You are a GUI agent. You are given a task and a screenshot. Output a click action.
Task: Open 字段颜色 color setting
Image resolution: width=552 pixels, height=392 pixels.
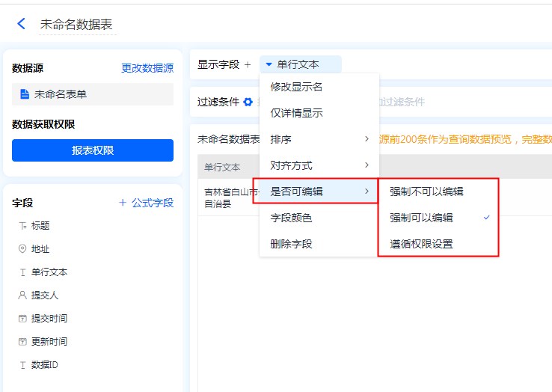click(x=291, y=218)
